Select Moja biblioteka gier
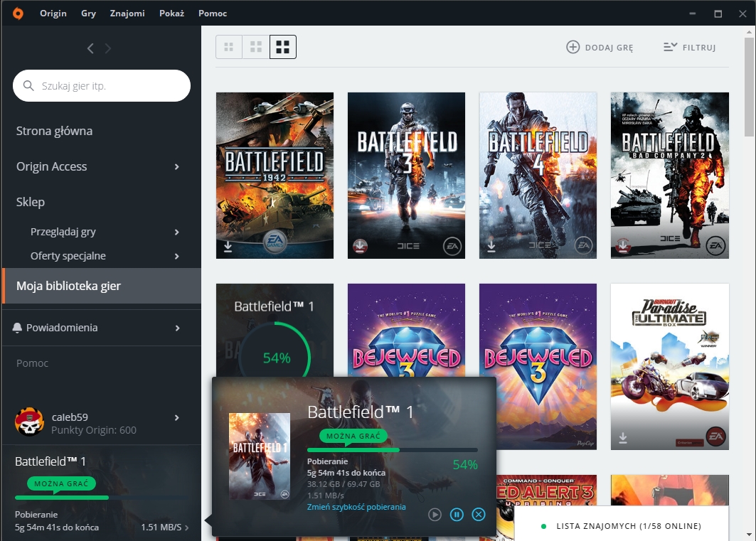 pyautogui.click(x=101, y=286)
